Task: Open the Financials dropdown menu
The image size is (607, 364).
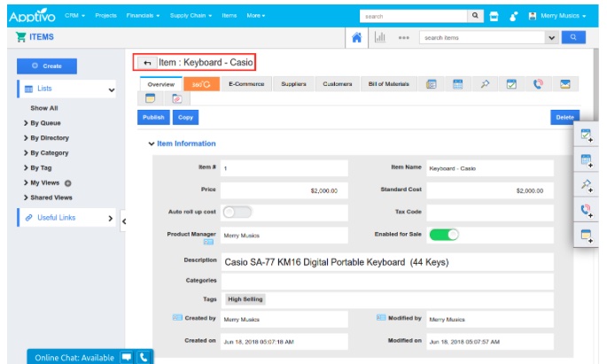Action: pos(143,15)
